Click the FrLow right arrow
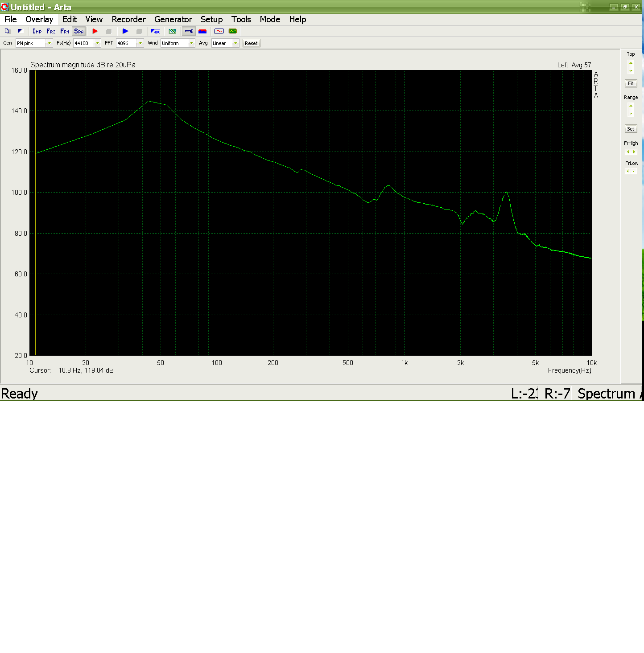This screenshot has width=644, height=653. pos(634,171)
